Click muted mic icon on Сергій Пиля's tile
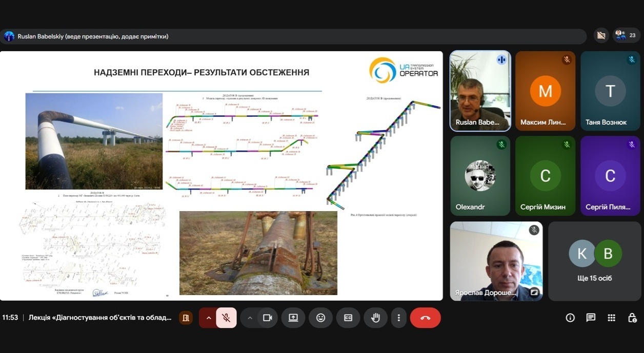 [x=632, y=144]
